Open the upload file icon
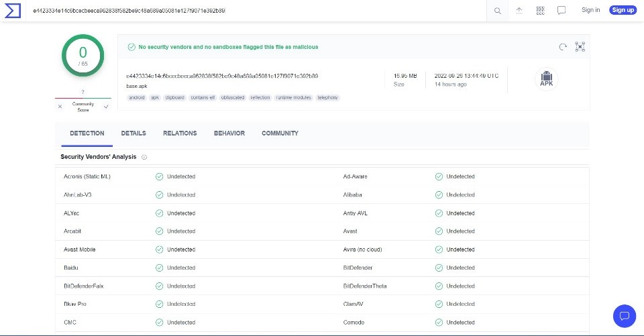Screen dimensions: 644x336 point(519,10)
